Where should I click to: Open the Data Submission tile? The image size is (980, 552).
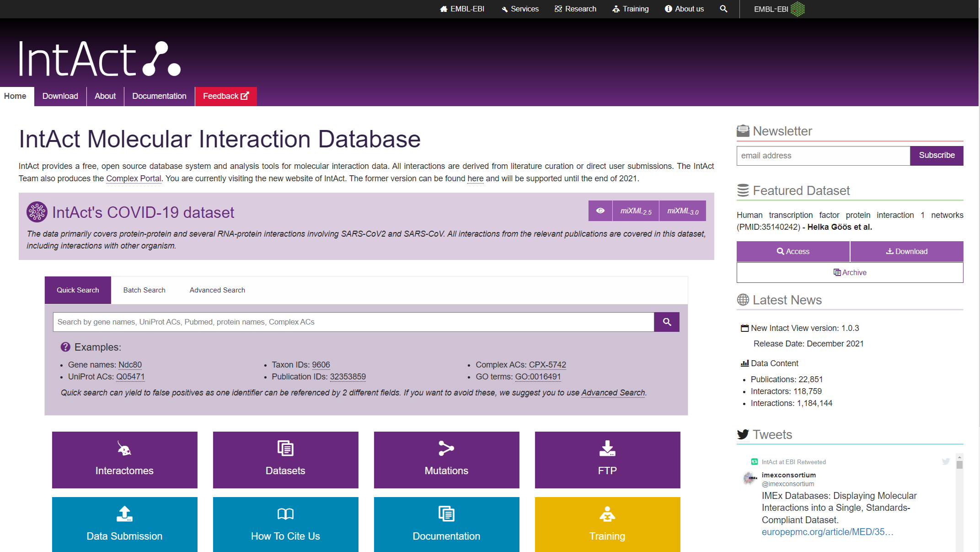tap(124, 525)
